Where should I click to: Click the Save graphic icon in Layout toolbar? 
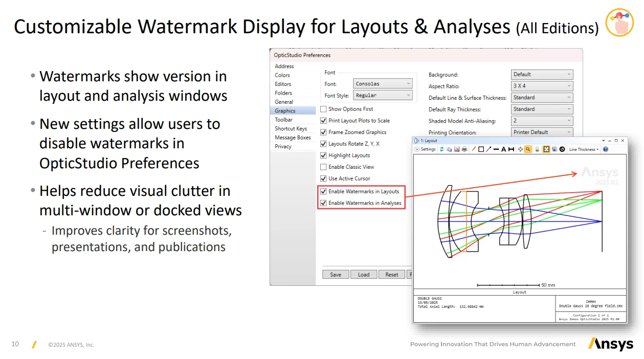click(457, 149)
